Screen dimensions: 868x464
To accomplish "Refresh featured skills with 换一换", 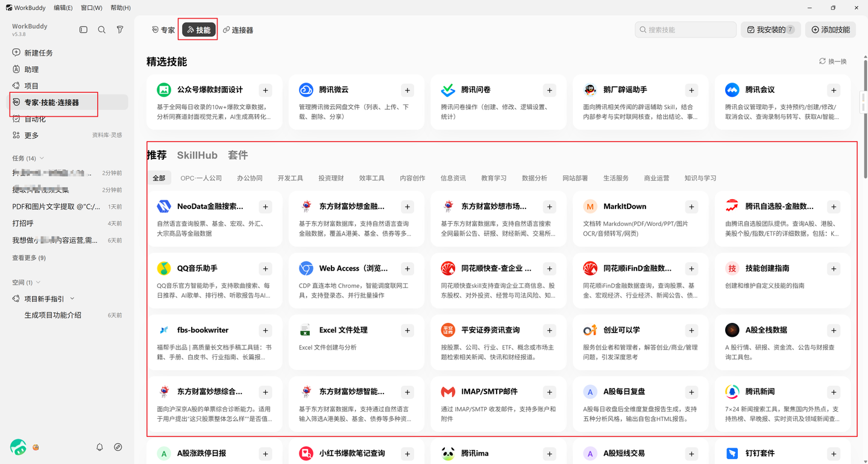I will point(833,61).
